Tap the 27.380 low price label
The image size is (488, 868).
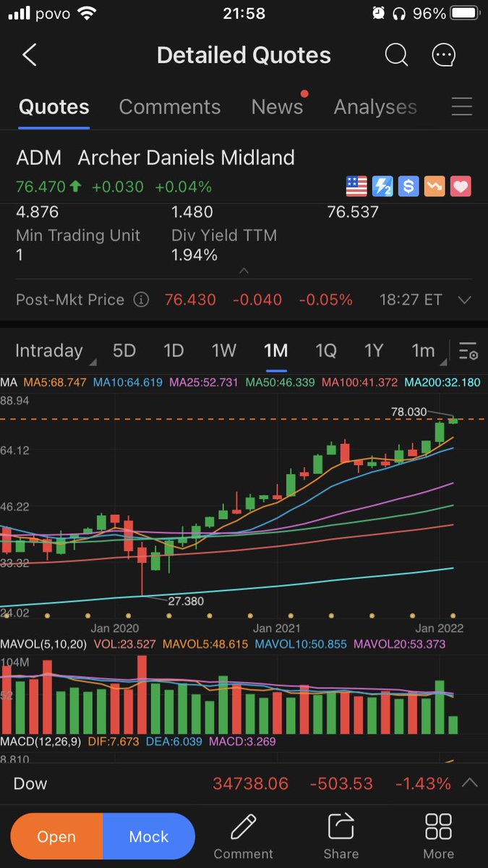[186, 601]
